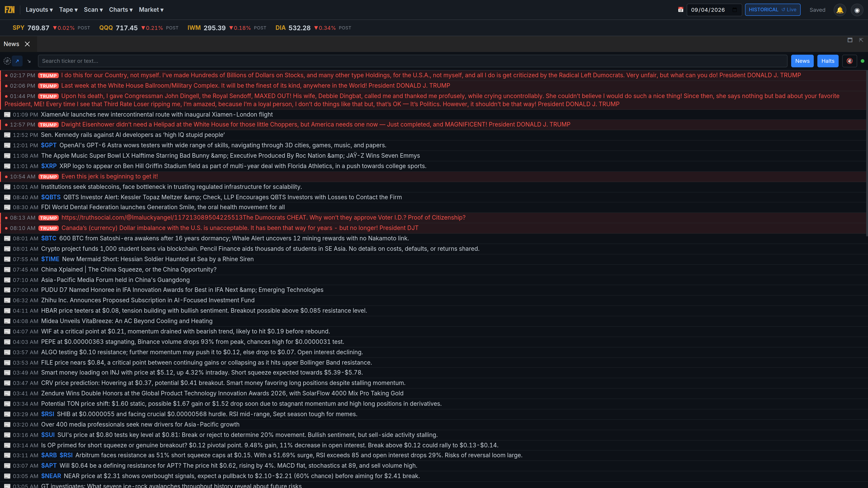Click the $QBTS ticker link
Viewport: 868px width, 488px height.
[x=51, y=197]
